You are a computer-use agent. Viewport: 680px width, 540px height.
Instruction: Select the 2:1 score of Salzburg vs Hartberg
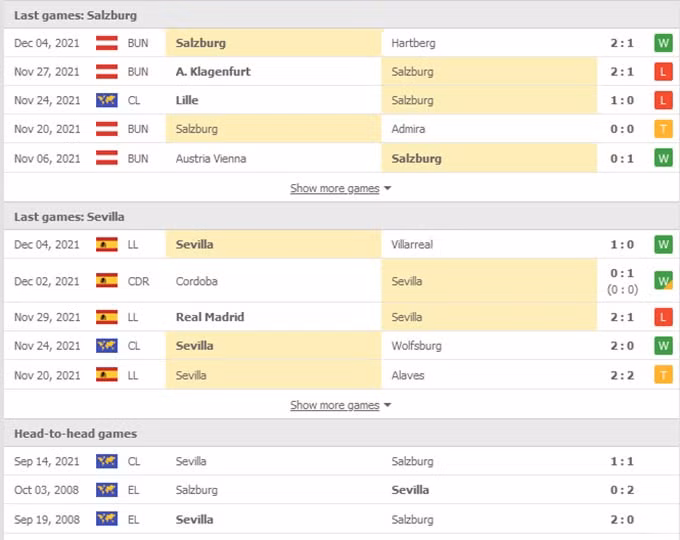pos(622,43)
